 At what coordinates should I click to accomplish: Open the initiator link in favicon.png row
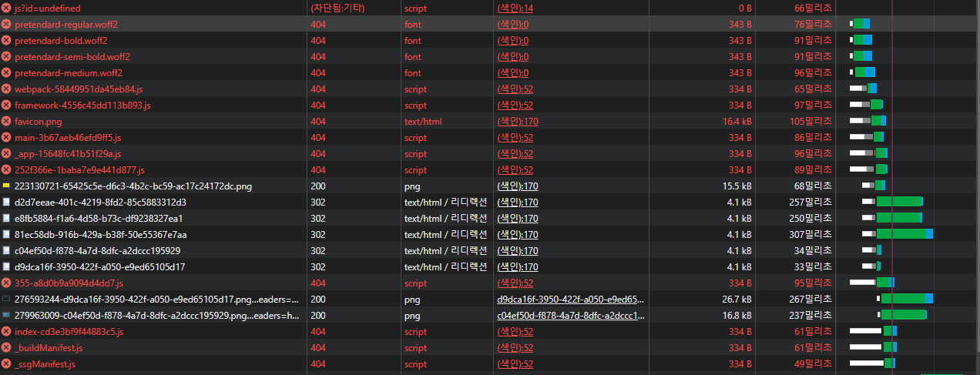point(518,122)
